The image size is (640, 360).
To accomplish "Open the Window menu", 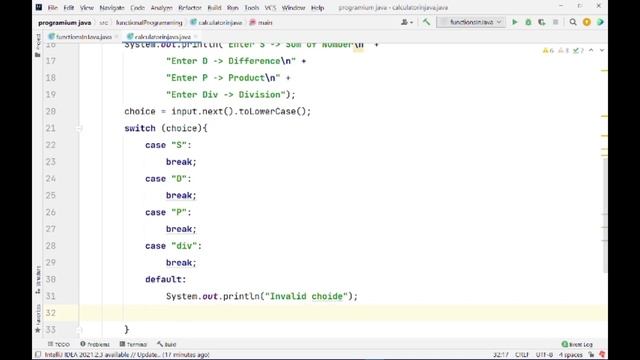I will (x=293, y=8).
